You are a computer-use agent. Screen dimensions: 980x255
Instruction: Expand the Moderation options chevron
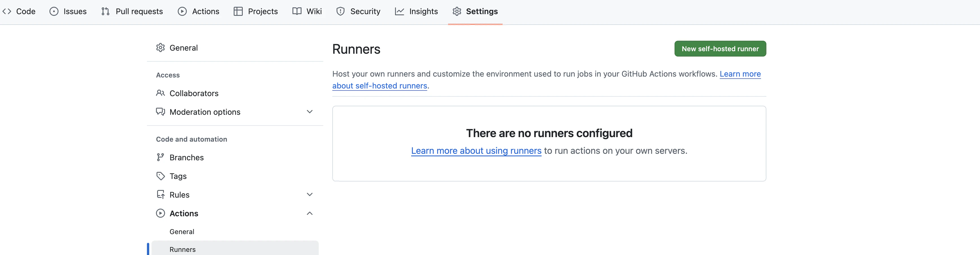[310, 111]
